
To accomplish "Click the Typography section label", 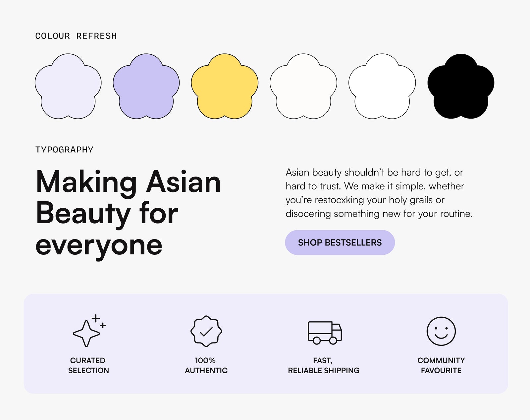I will [x=64, y=150].
